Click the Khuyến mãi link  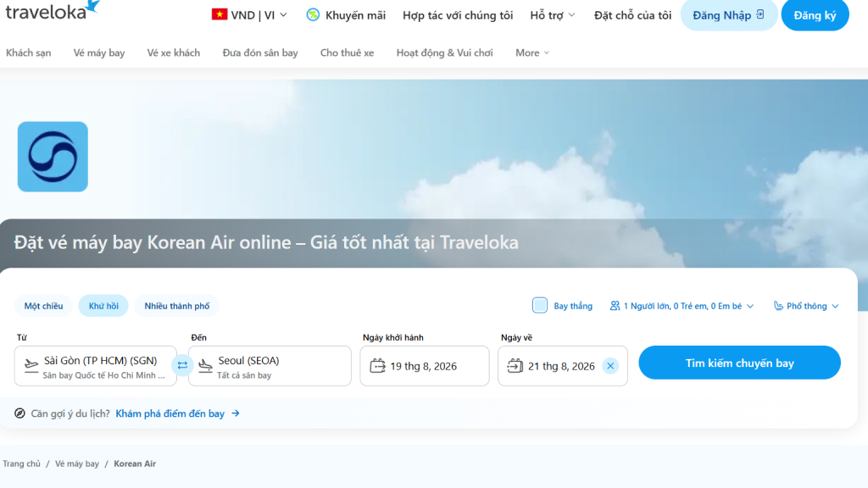click(x=355, y=15)
